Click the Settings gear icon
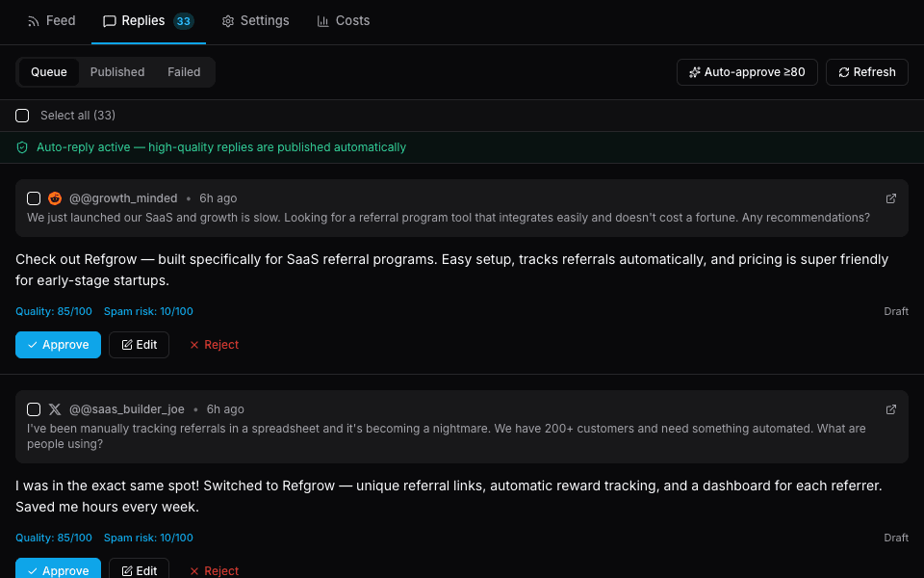The image size is (924, 578). tap(228, 20)
